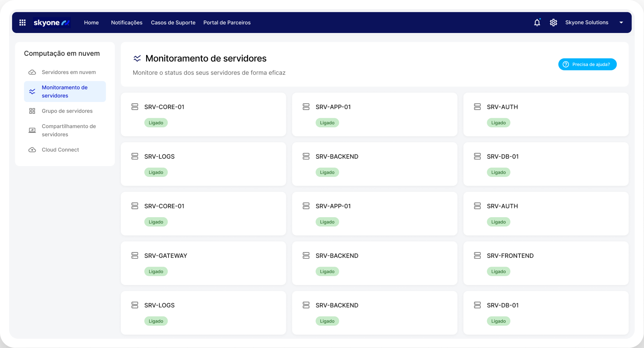Select the Grupo de servidores grid icon
This screenshot has height=348, width=644.
(32, 111)
